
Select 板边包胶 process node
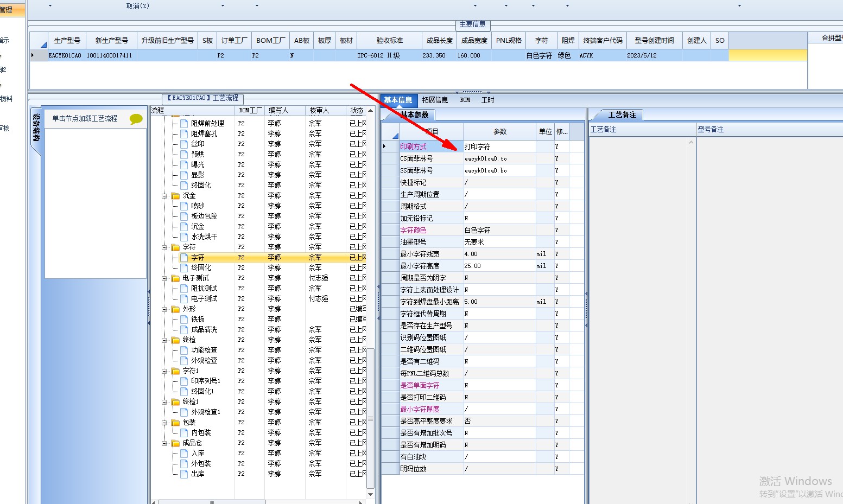204,216
